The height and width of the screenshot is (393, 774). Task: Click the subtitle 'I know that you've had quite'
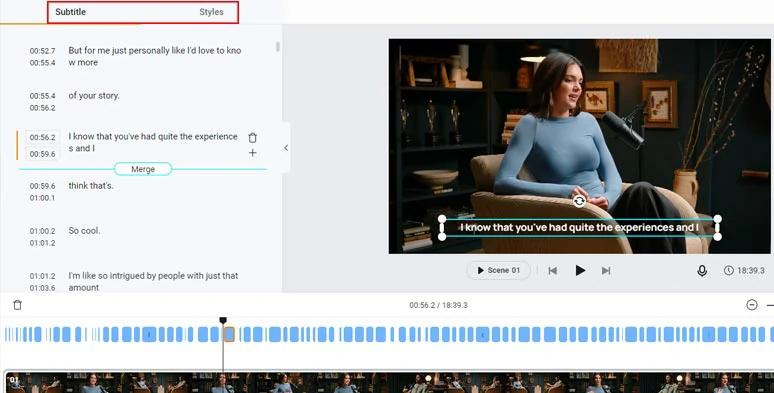(x=153, y=142)
